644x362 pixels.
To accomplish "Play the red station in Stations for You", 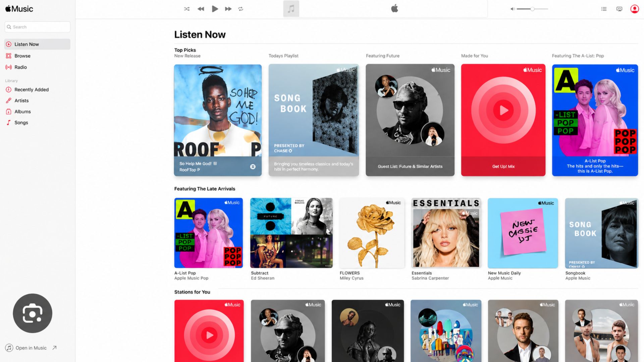I will tap(209, 331).
